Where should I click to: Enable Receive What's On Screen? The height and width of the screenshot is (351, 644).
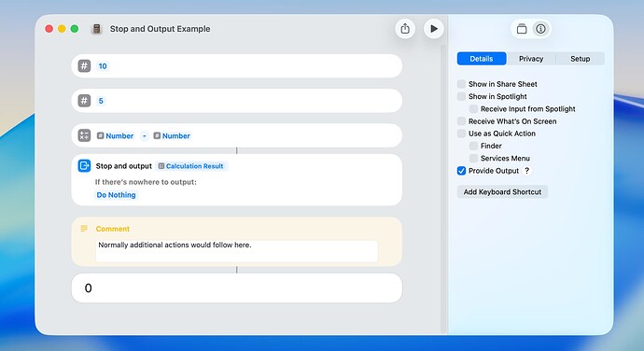point(461,121)
